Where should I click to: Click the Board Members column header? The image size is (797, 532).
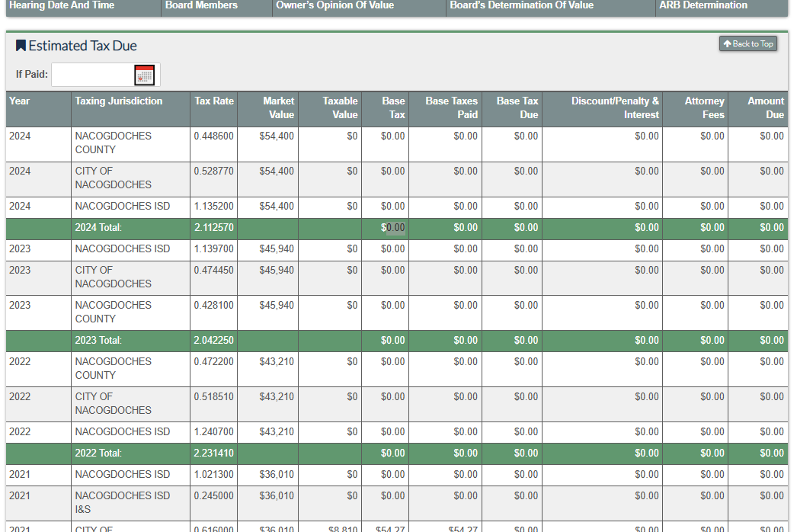pyautogui.click(x=201, y=5)
